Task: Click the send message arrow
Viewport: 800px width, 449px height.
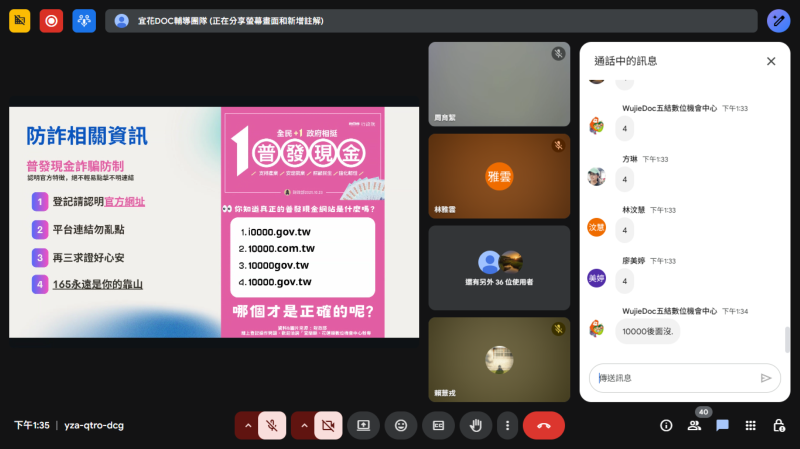Action: (765, 378)
